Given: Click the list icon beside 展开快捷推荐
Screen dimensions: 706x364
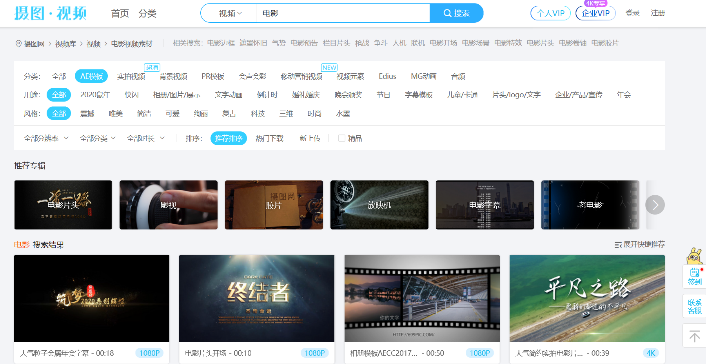Looking at the screenshot, I should [618, 245].
